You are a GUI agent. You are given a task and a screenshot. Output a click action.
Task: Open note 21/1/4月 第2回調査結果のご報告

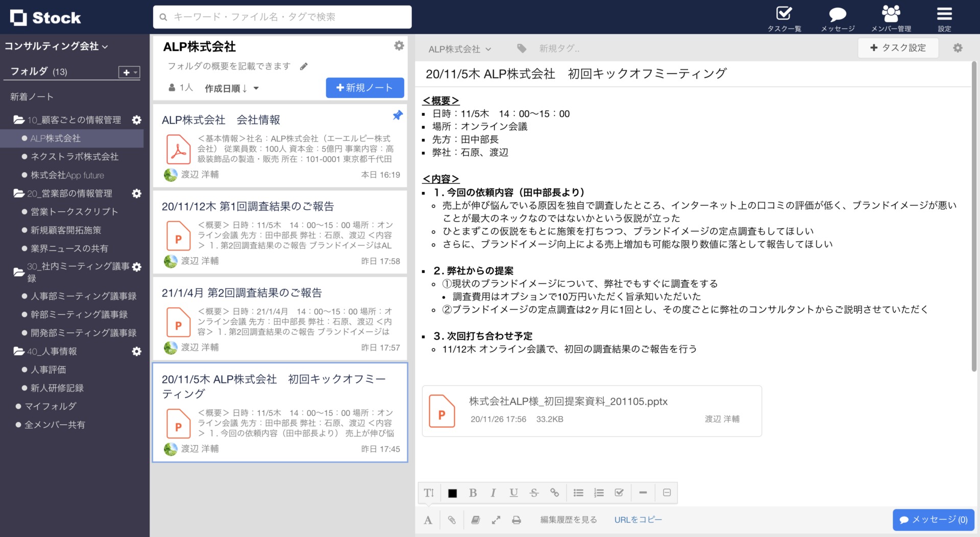click(x=280, y=319)
